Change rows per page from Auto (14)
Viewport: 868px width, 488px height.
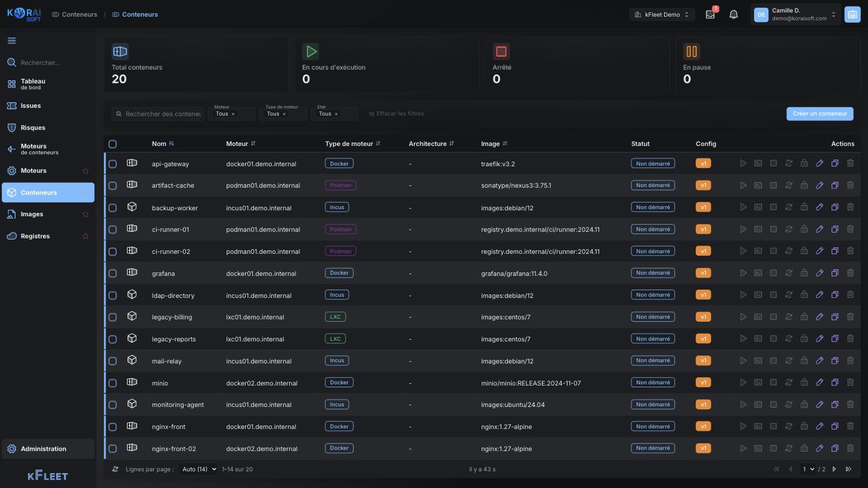[198, 470]
